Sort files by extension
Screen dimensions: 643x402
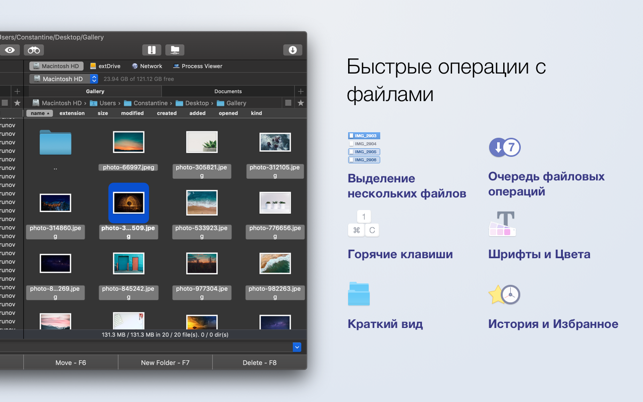click(72, 113)
